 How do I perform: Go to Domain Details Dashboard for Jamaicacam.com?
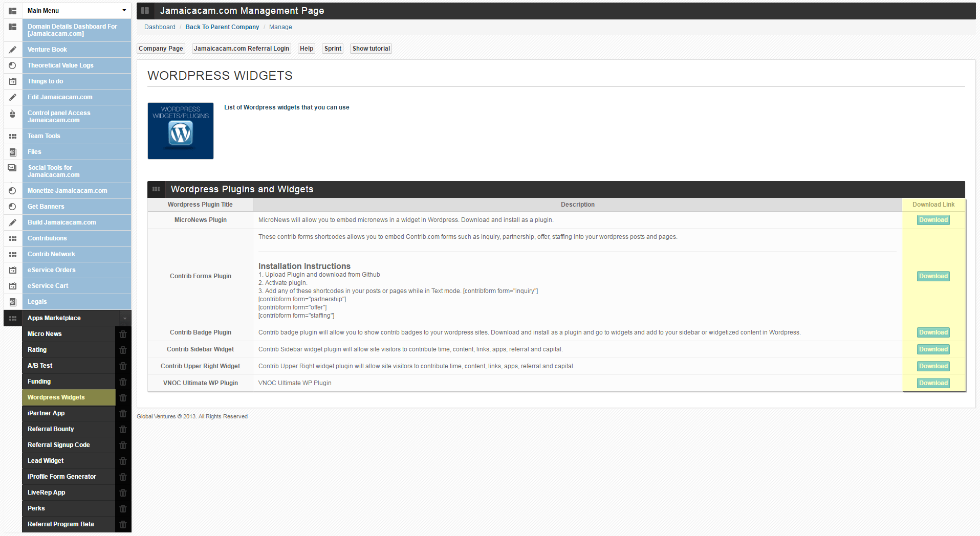pyautogui.click(x=76, y=30)
